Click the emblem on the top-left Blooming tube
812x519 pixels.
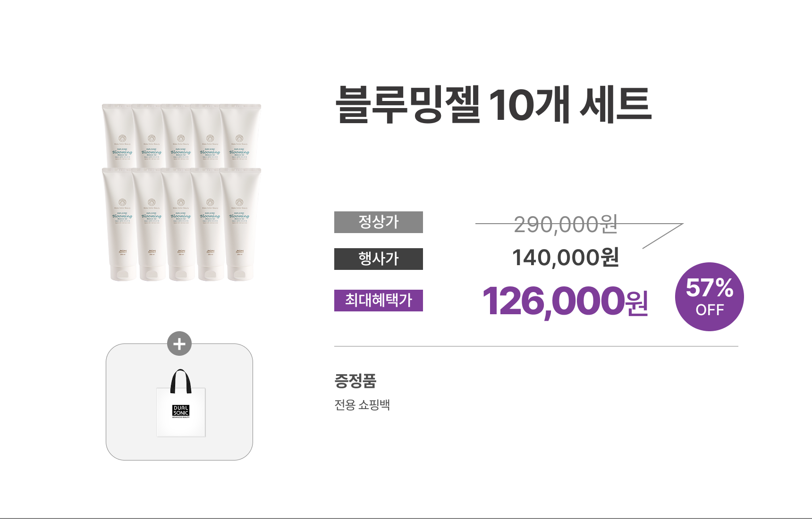pos(122,138)
